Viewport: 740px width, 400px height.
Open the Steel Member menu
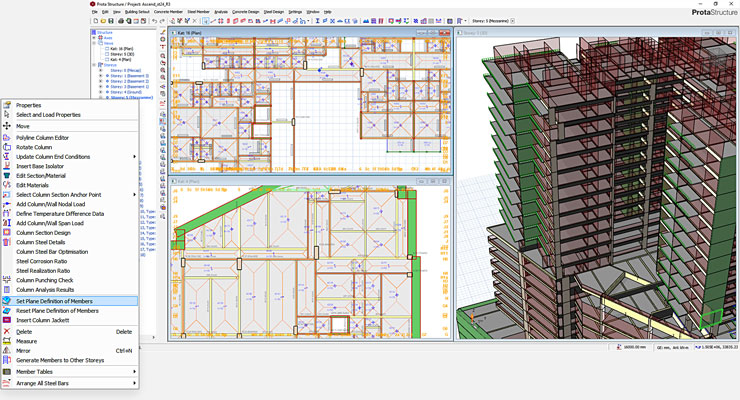point(198,12)
